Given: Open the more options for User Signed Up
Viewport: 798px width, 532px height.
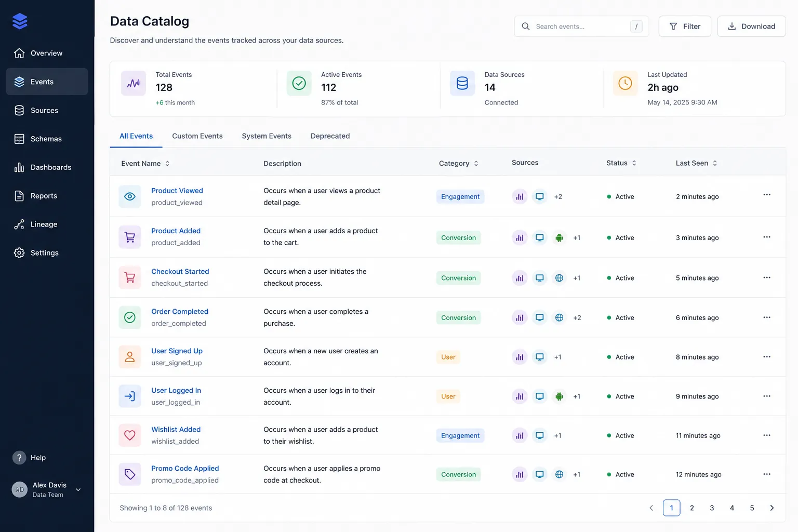Looking at the screenshot, I should 767,357.
